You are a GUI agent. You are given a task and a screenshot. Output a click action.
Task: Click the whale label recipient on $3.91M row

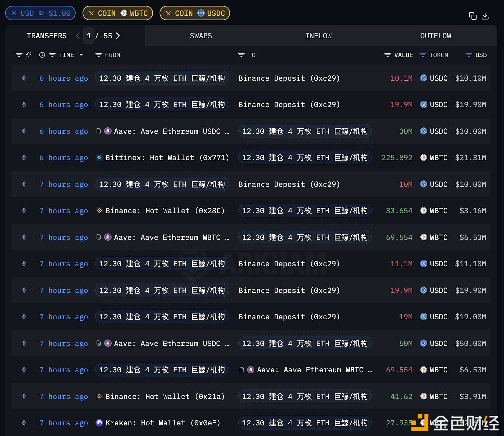coord(305,396)
